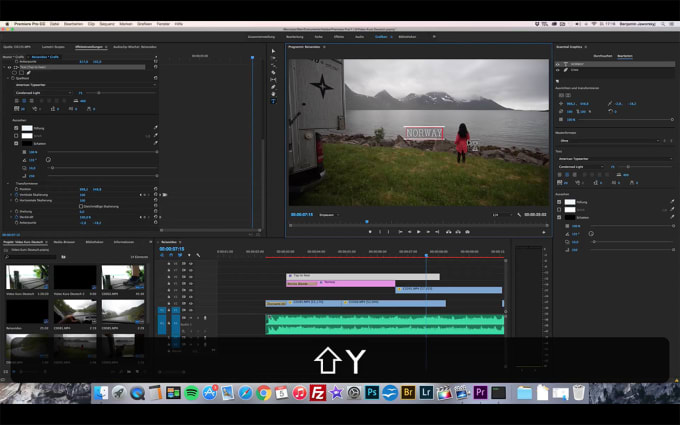Viewport: 680px width, 425px height.
Task: Open the Fenster menu
Action: tap(163, 24)
